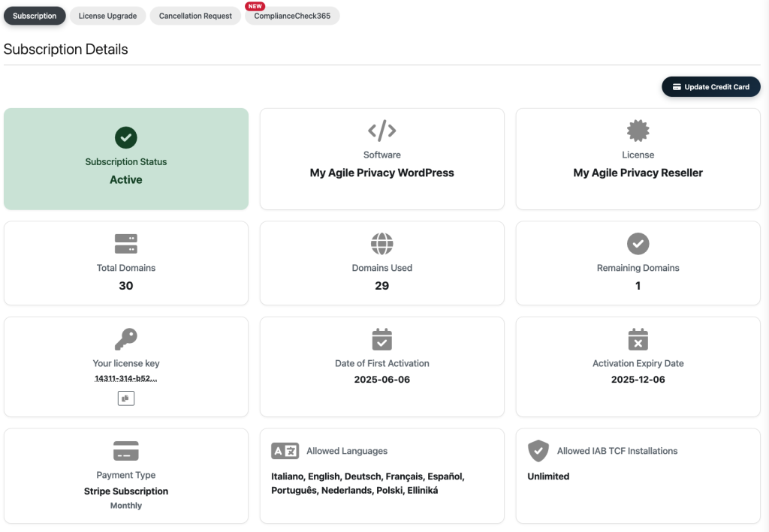The width and height of the screenshot is (769, 532).
Task: Click the green Subscription Status checkmark icon
Action: tap(126, 137)
